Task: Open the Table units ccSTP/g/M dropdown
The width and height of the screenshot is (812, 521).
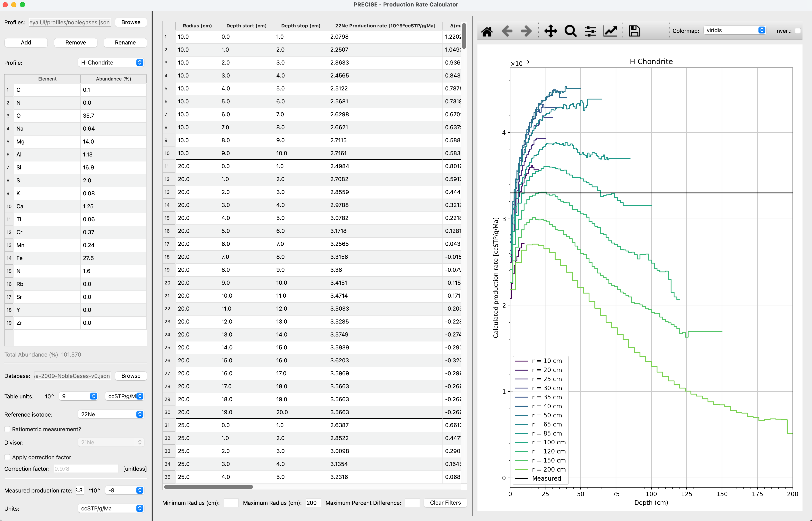Action: (125, 396)
